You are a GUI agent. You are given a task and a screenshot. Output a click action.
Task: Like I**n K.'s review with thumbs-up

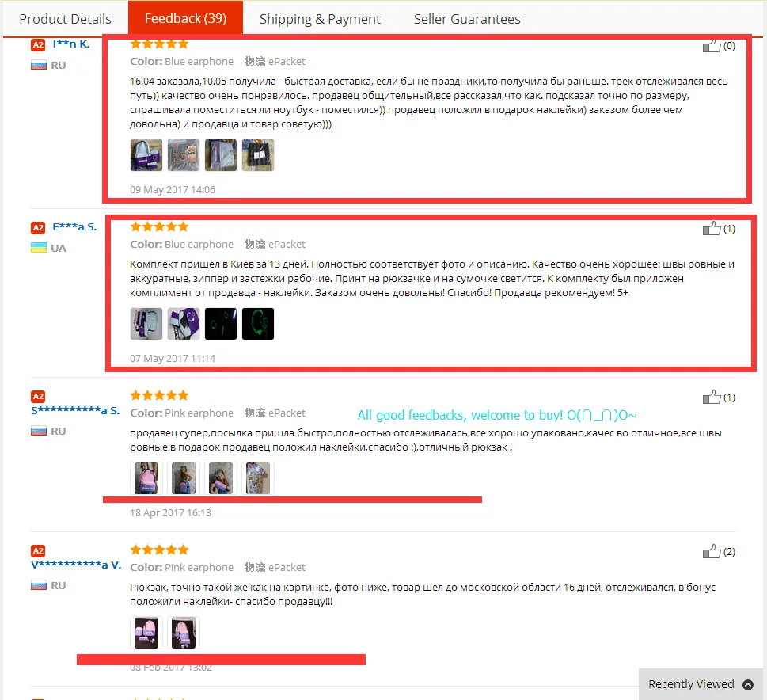pyautogui.click(x=712, y=46)
